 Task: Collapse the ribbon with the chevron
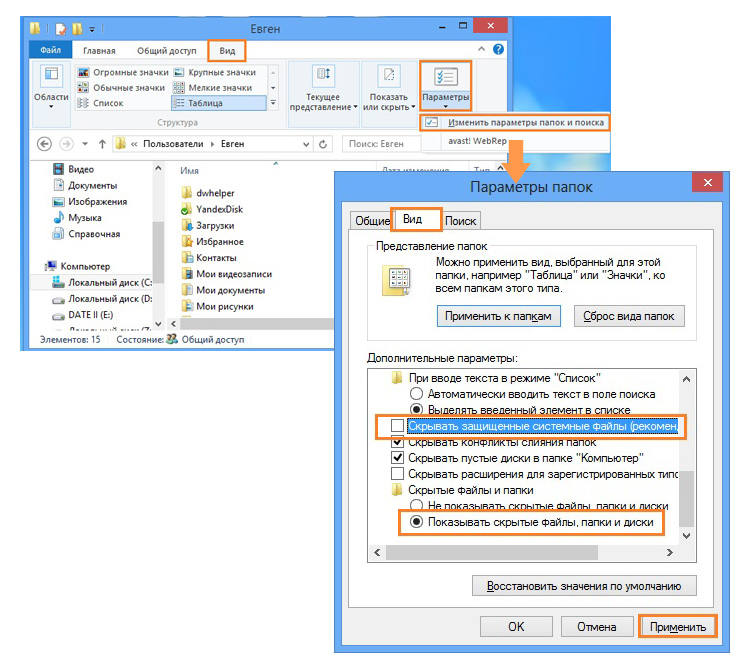point(481,49)
